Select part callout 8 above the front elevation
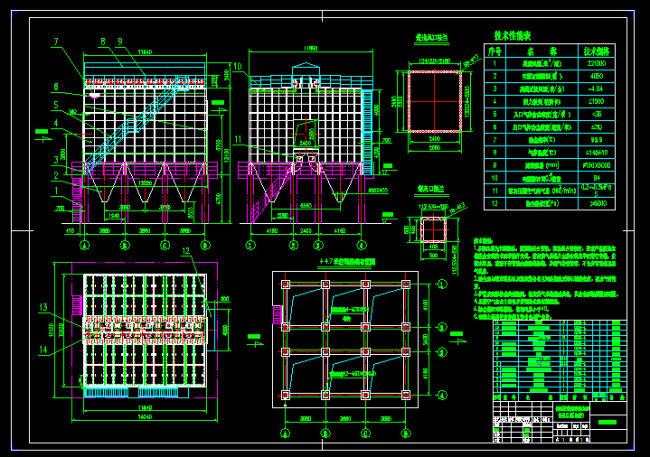The width and height of the screenshot is (650, 457). (103, 41)
